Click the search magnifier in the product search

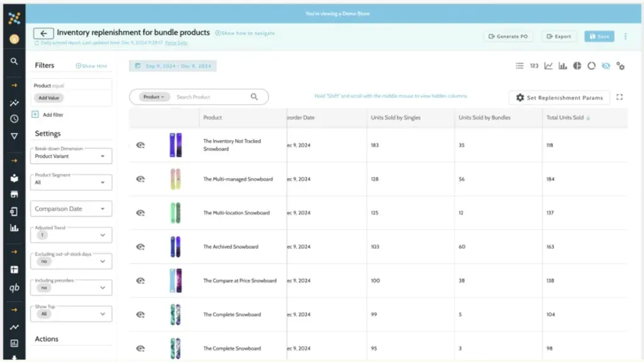254,97
